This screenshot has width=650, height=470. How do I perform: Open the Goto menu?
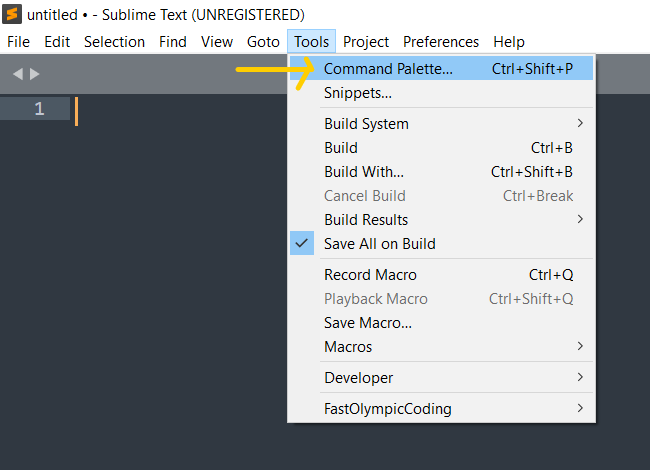(x=263, y=42)
